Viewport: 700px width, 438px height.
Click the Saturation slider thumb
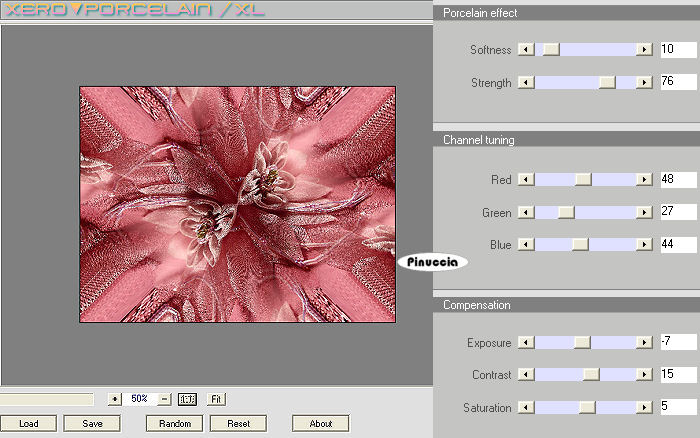pyautogui.click(x=587, y=408)
